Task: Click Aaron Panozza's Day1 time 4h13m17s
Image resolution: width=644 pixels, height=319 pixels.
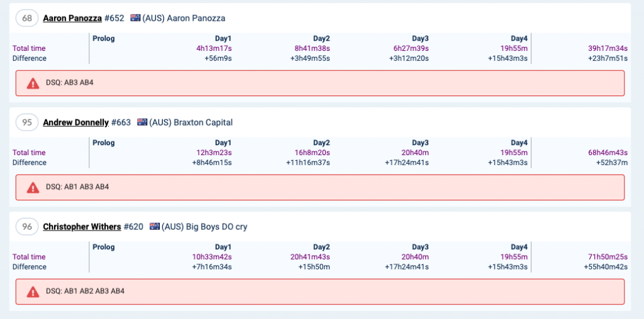Action: coord(214,48)
